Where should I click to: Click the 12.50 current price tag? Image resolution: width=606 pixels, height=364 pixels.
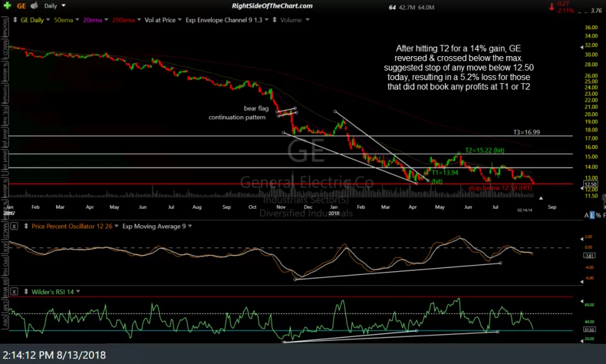tap(591, 184)
